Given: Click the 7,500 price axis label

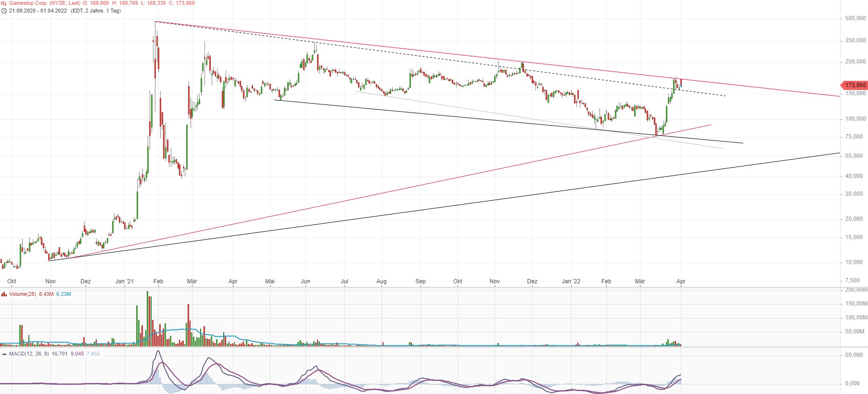Looking at the screenshot, I should [853, 280].
